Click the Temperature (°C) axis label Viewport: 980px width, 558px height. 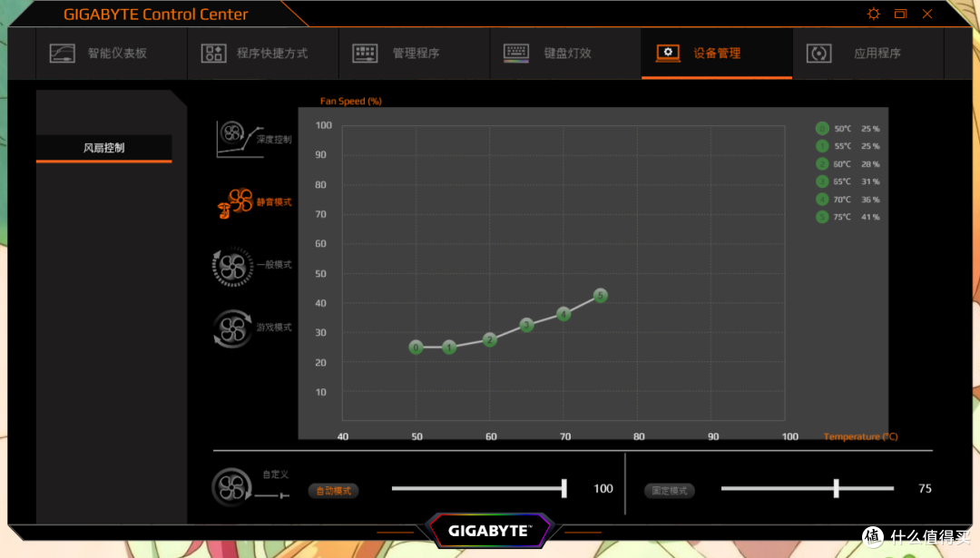(x=860, y=436)
